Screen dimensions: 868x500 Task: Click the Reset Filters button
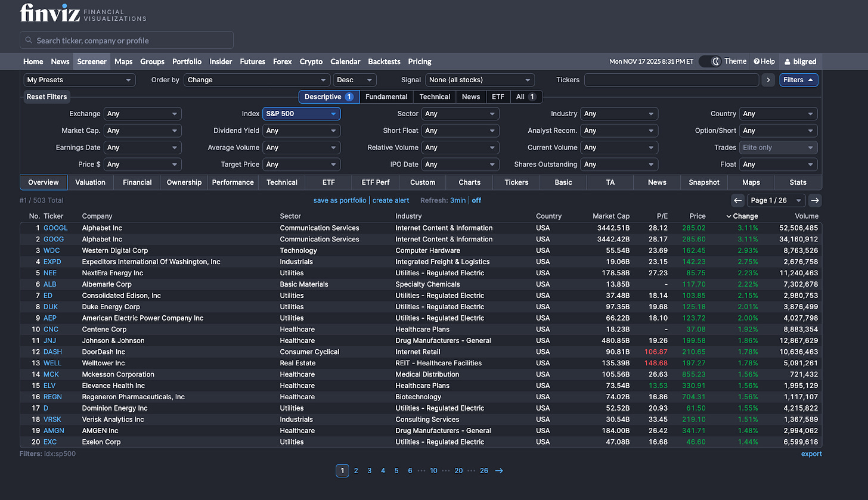47,97
